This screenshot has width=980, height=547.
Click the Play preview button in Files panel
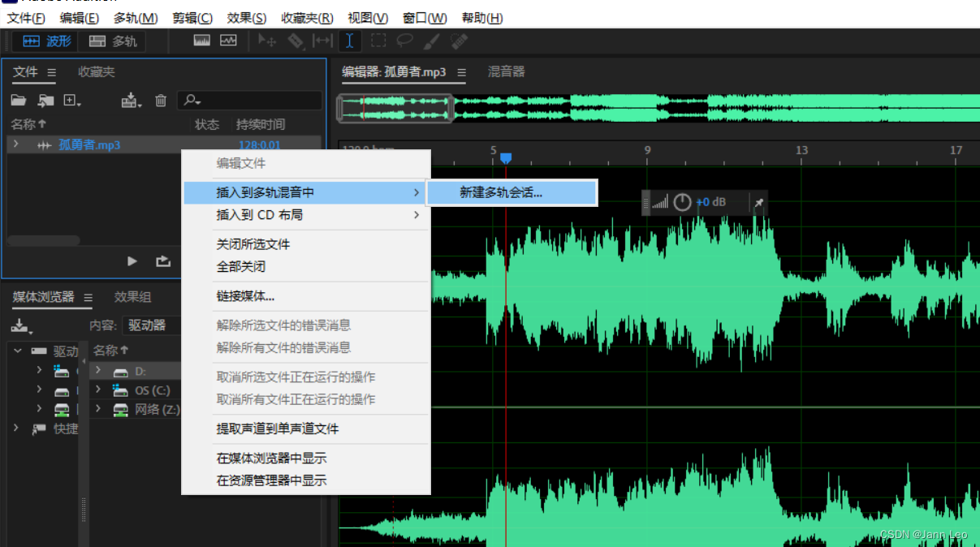[x=132, y=261]
